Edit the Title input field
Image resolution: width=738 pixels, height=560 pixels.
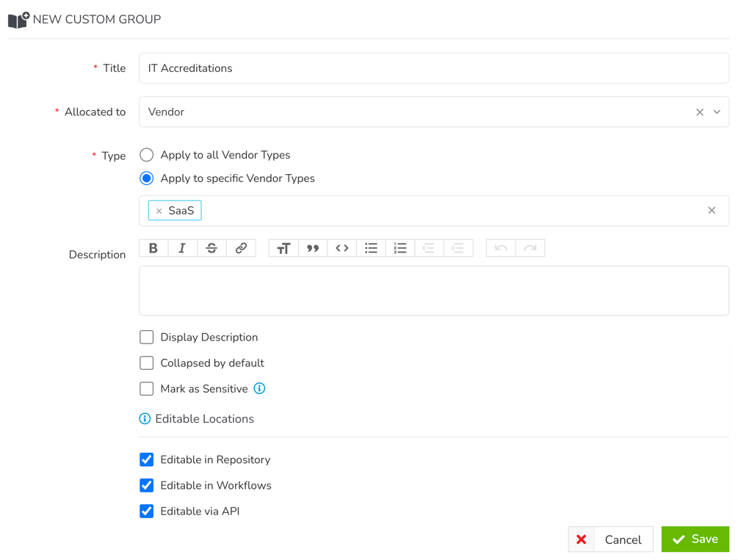click(x=433, y=68)
